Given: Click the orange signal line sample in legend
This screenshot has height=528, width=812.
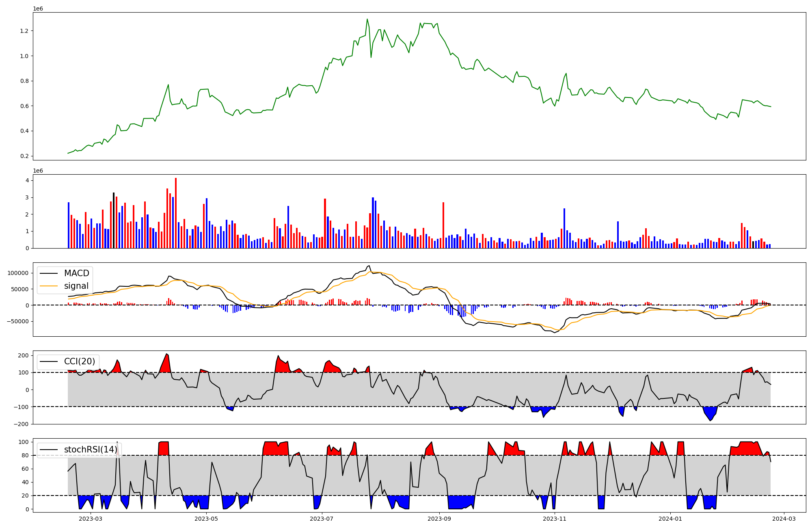Looking at the screenshot, I should tap(49, 286).
